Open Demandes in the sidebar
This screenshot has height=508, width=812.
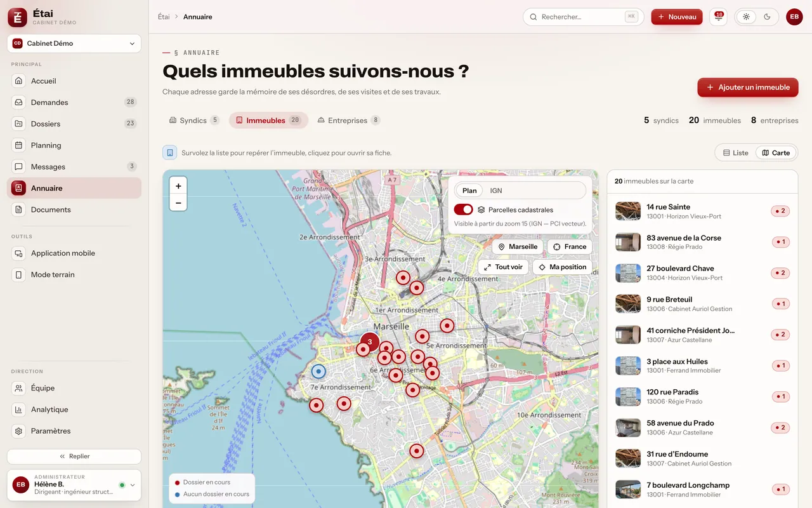point(74,102)
